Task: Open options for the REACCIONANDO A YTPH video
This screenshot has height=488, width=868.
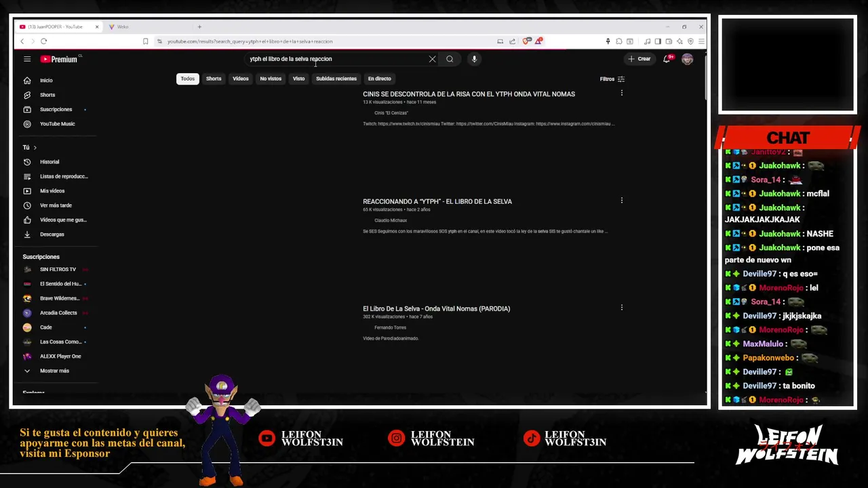Action: [621, 200]
